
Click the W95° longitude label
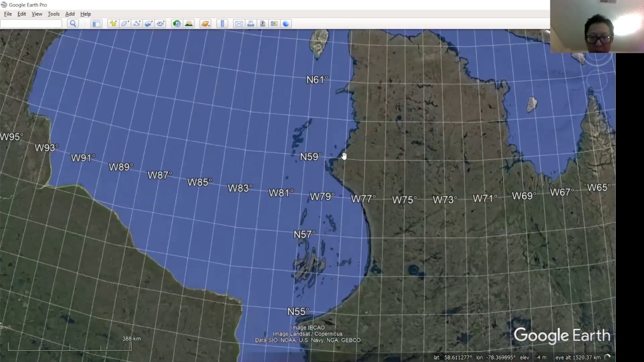pos(12,137)
